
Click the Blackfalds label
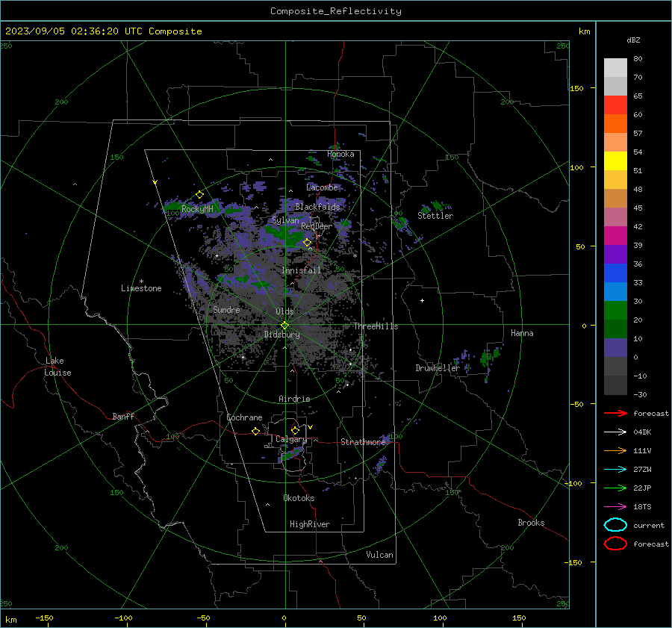click(317, 207)
